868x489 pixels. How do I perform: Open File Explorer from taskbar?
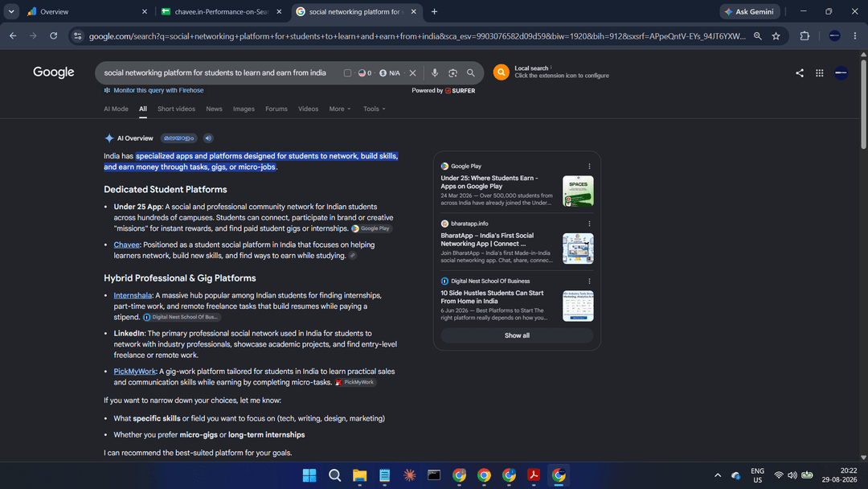(x=360, y=475)
